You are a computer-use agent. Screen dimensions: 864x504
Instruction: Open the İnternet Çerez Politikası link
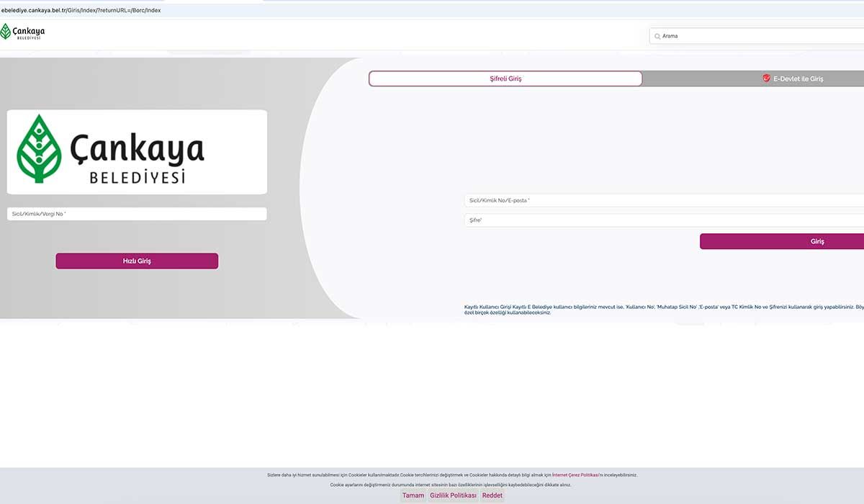pos(575,475)
